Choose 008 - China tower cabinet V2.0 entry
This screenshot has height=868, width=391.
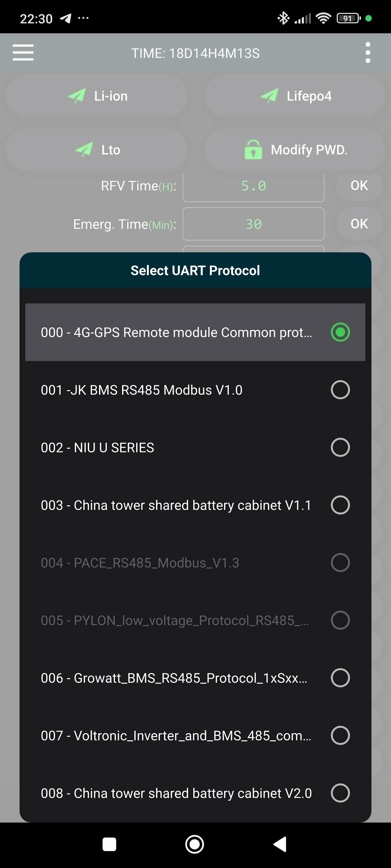(195, 793)
